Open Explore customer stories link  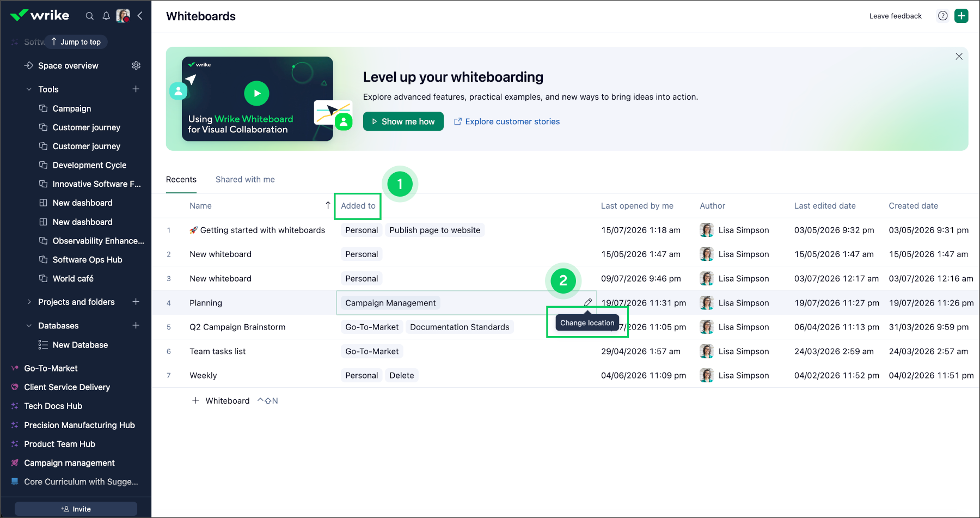507,121
